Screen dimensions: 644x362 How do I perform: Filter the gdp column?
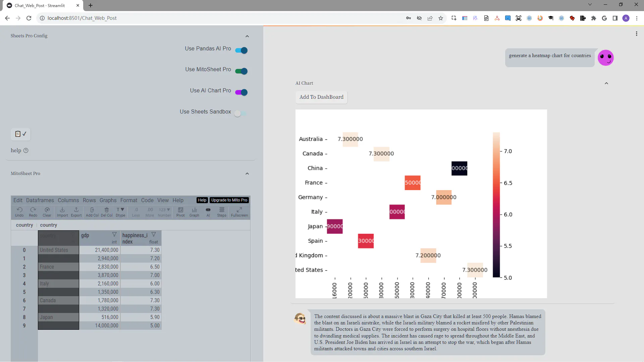coord(114,234)
